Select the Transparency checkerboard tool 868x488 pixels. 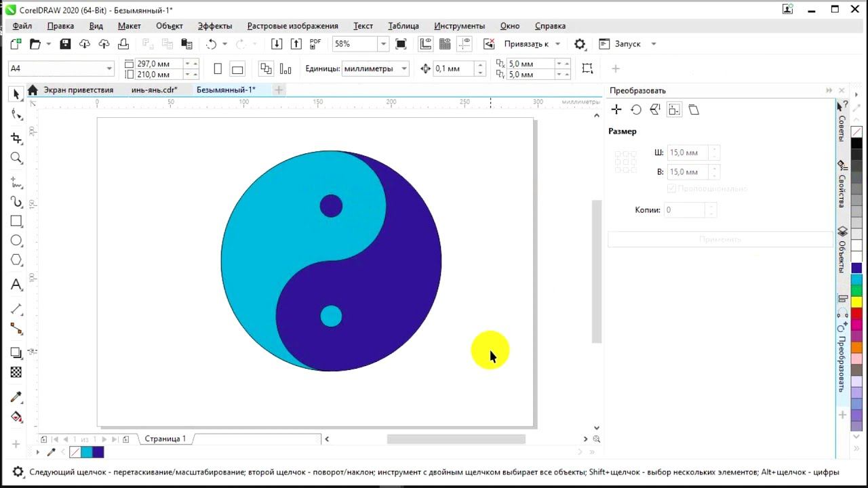click(x=16, y=372)
